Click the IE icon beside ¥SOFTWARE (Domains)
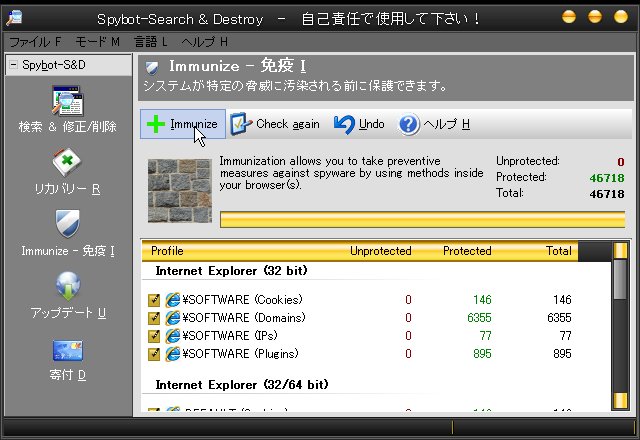Image resolution: width=640 pixels, height=440 pixels. point(173,318)
